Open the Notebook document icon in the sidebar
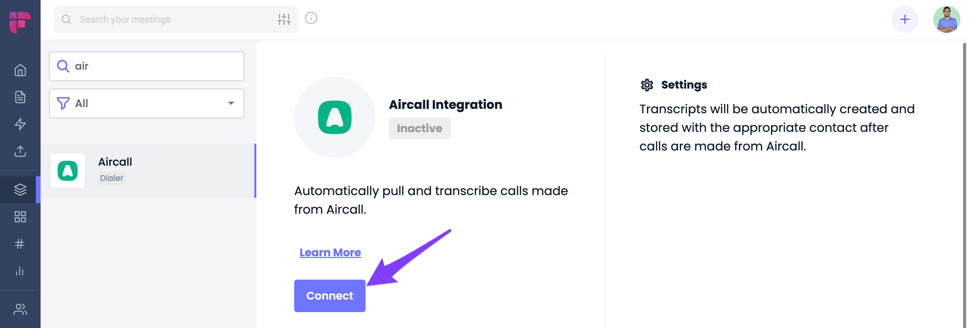Viewport: 980px width, 328px height. tap(20, 97)
